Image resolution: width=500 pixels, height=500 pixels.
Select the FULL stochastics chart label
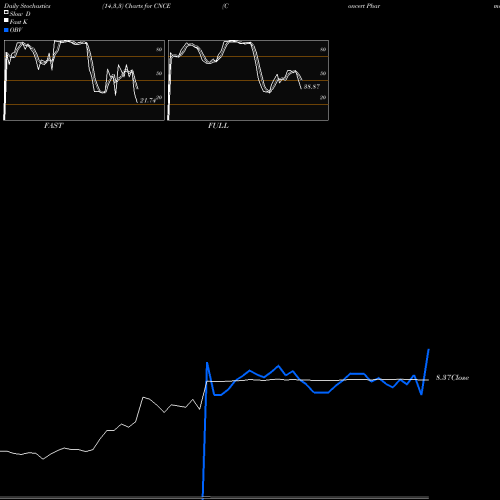(x=218, y=125)
